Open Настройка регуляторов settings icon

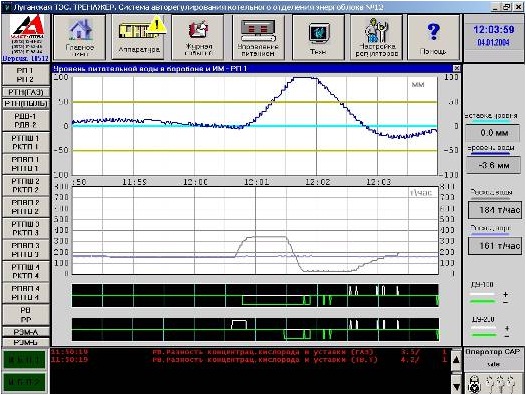click(376, 37)
